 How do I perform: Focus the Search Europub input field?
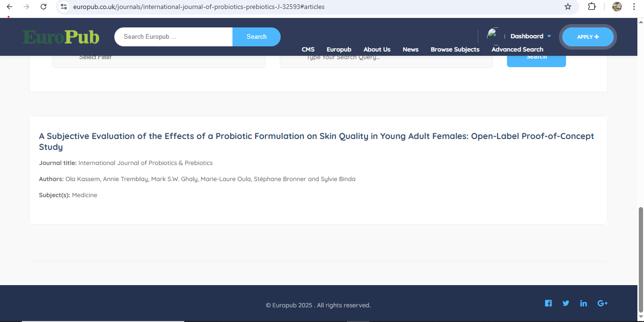click(173, 37)
